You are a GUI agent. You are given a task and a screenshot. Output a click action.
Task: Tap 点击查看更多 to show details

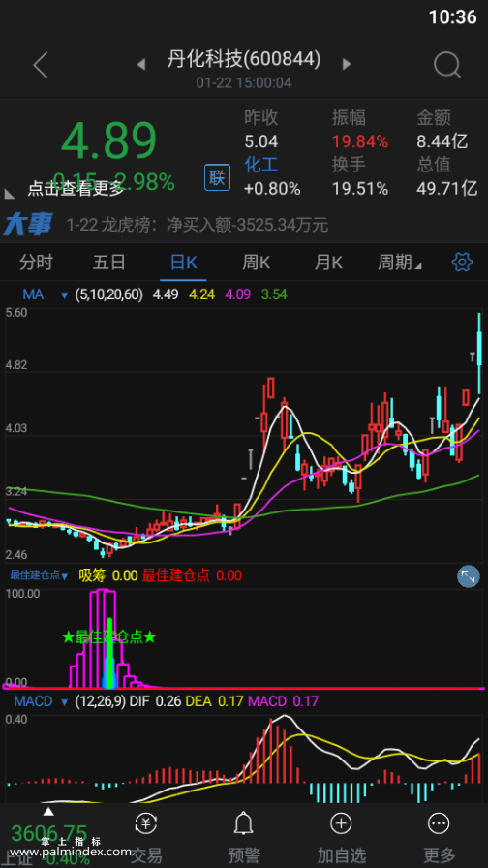[76, 189]
